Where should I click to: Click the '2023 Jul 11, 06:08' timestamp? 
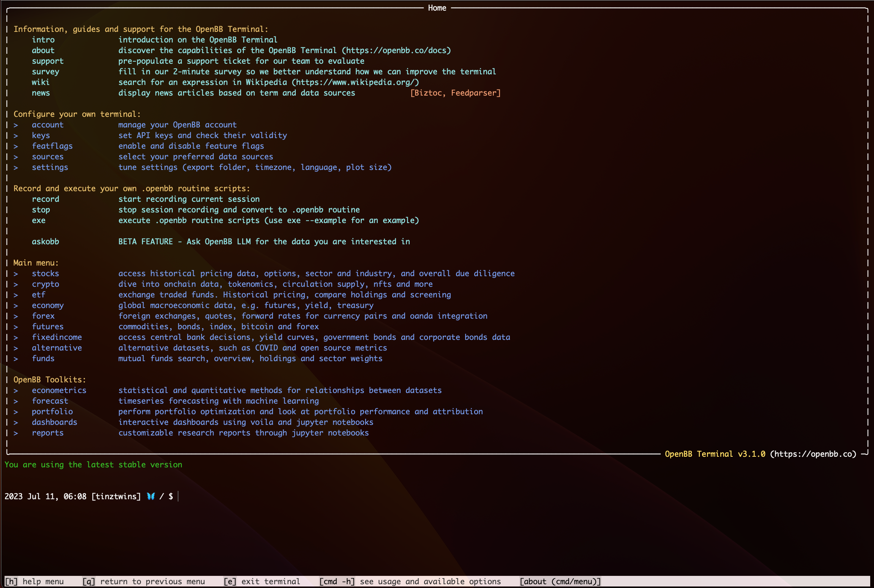pos(46,497)
